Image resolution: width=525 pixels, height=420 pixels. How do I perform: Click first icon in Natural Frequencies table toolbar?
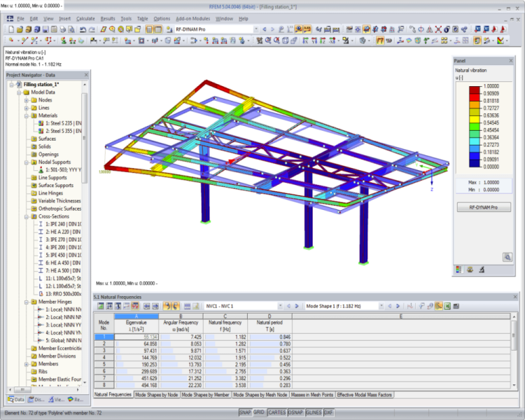100,306
